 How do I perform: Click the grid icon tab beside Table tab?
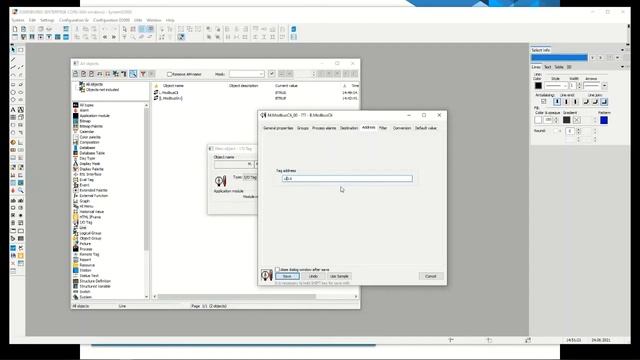569,67
